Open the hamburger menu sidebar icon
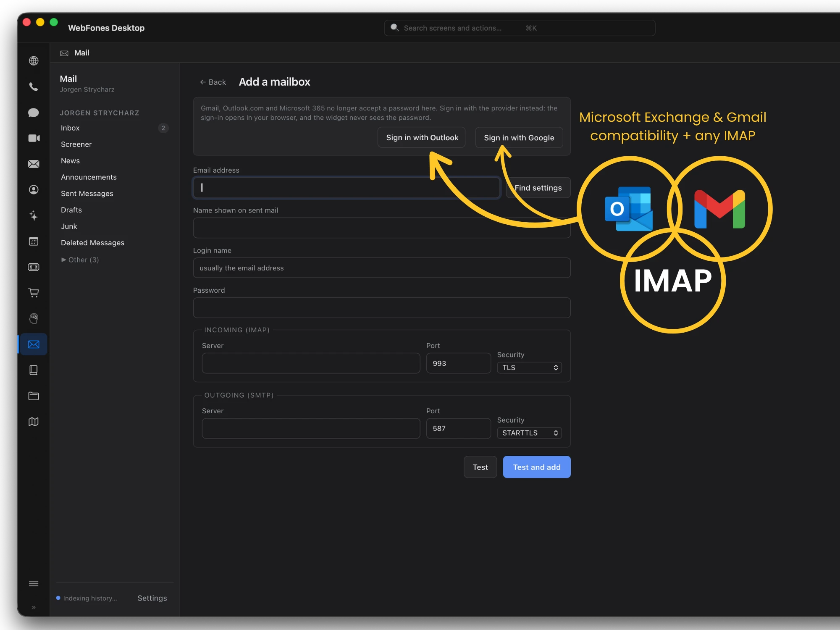This screenshot has width=840, height=630. tap(34, 584)
